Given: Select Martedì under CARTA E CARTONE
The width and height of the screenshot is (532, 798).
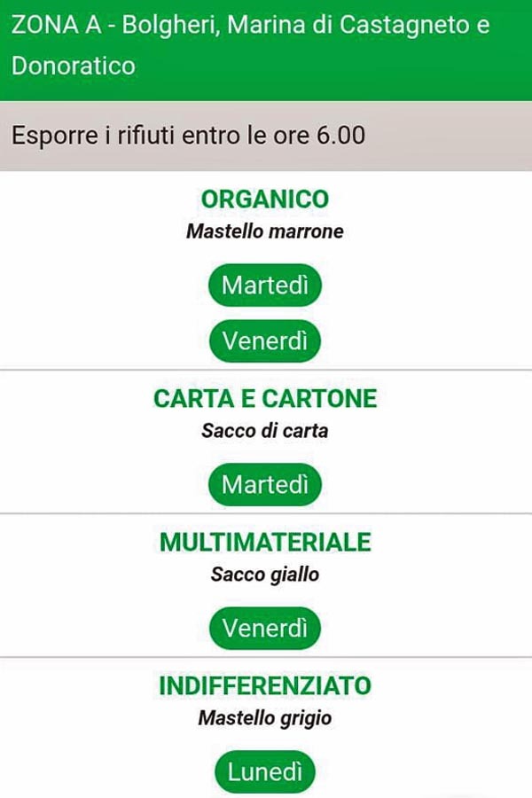Looking at the screenshot, I should click(x=265, y=484).
